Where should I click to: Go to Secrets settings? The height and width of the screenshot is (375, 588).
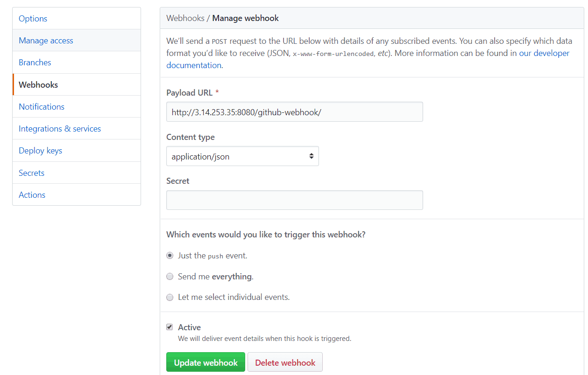coord(31,173)
